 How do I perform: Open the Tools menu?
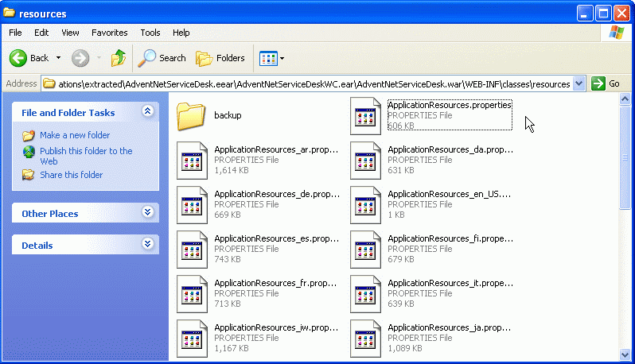(x=150, y=33)
